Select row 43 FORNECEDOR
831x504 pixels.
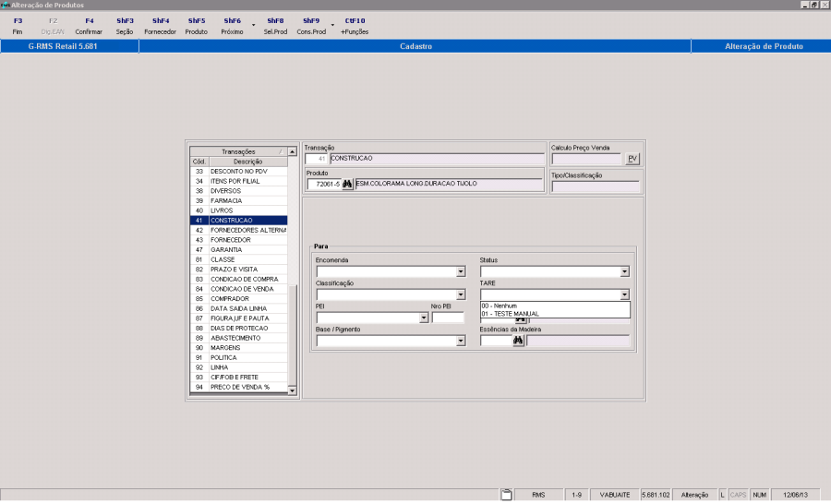click(238, 240)
